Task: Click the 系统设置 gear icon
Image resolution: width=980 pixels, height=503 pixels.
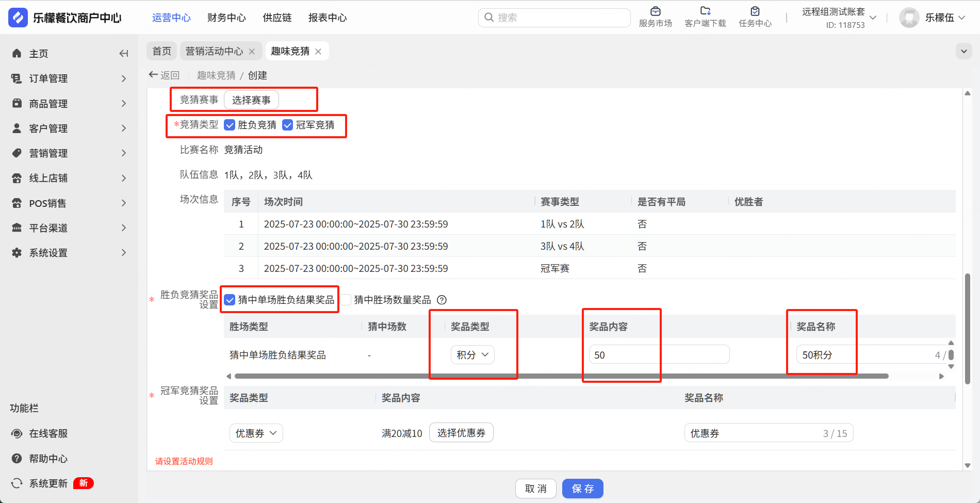Action: [17, 253]
